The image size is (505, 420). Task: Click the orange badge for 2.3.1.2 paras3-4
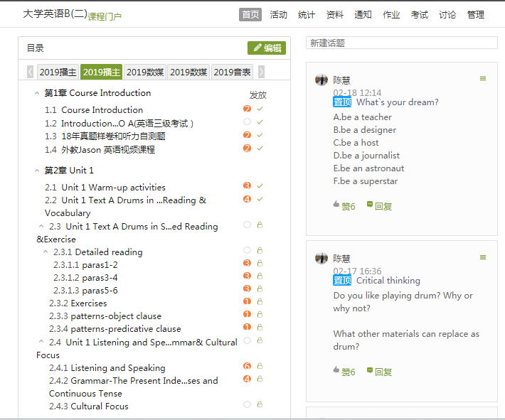point(247,276)
